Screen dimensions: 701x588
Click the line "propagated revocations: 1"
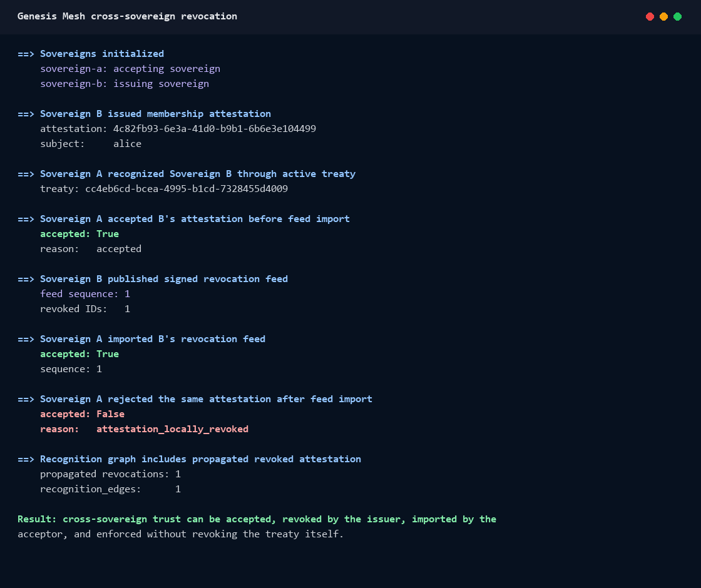(110, 474)
